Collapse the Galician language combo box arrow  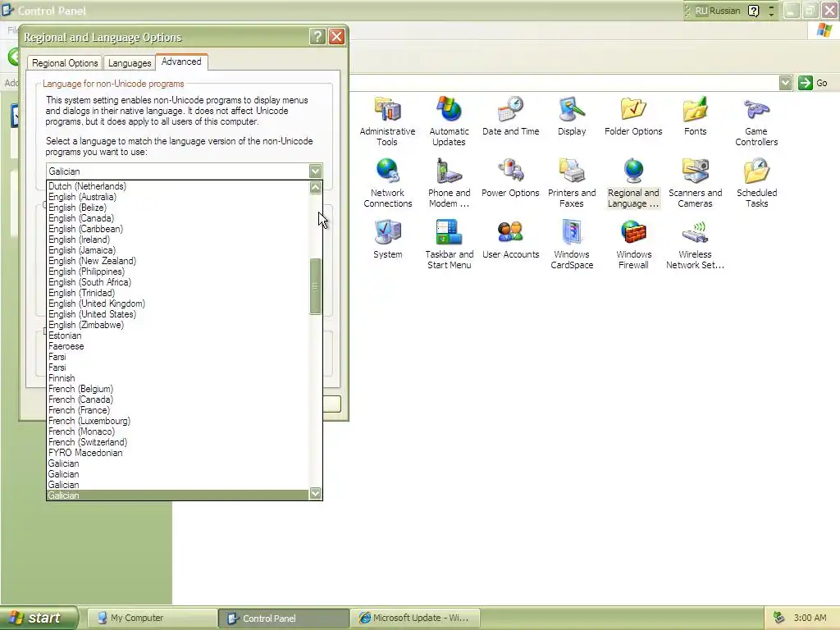click(x=316, y=171)
